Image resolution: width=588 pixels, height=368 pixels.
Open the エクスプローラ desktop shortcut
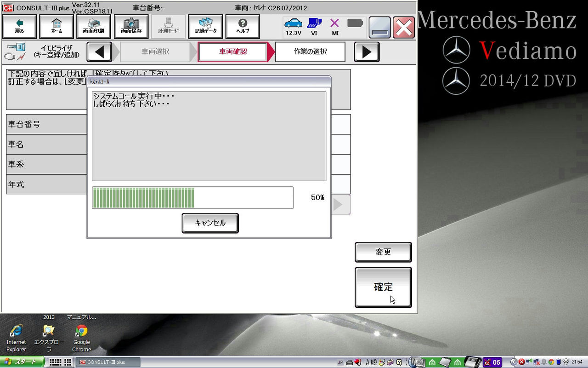[x=49, y=338]
